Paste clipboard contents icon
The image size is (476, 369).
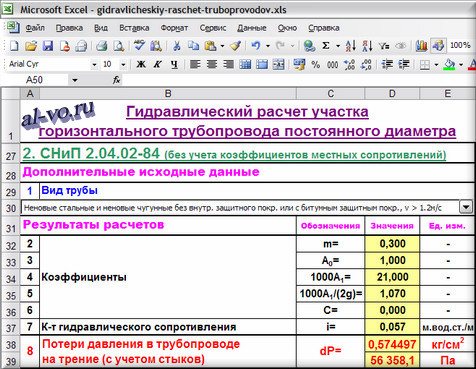(x=210, y=46)
